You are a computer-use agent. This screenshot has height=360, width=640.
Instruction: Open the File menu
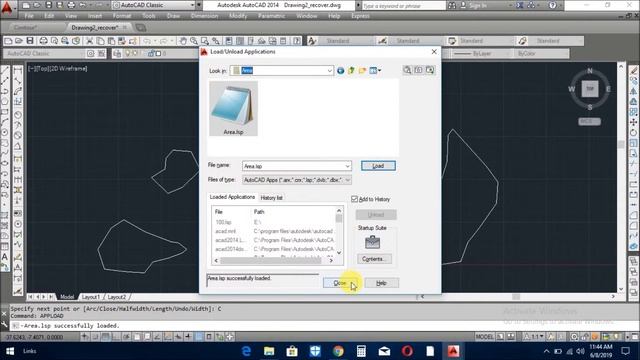coord(29,16)
